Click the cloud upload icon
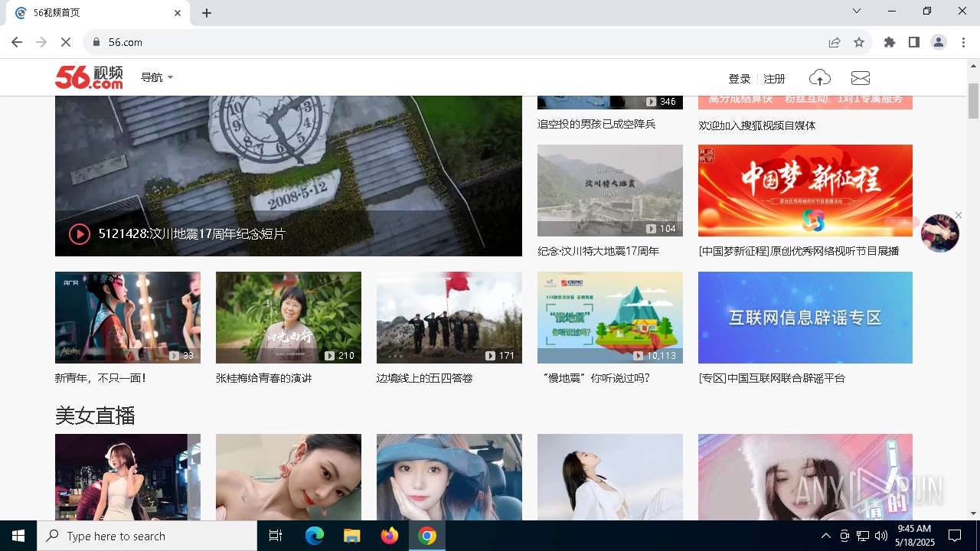The width and height of the screenshot is (980, 551). 819,78
